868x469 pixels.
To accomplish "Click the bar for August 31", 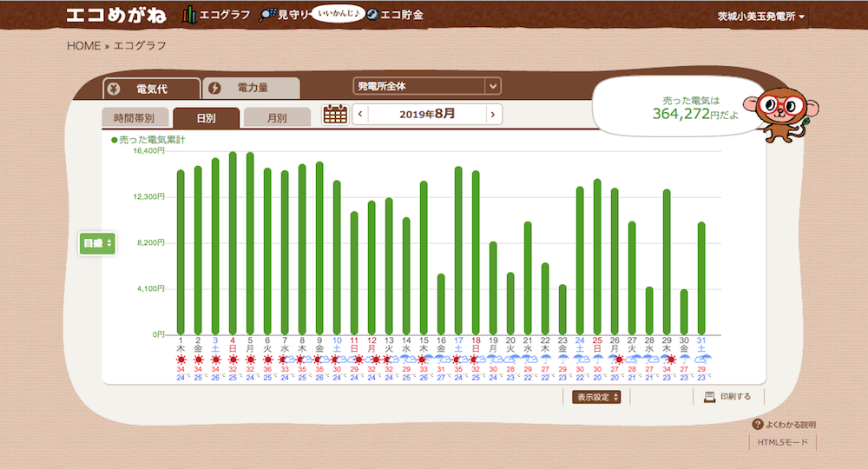I will 701,279.
